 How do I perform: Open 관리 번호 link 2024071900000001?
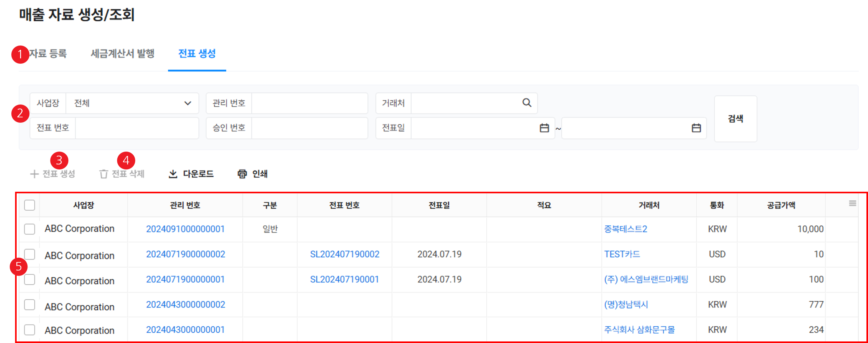tap(185, 279)
